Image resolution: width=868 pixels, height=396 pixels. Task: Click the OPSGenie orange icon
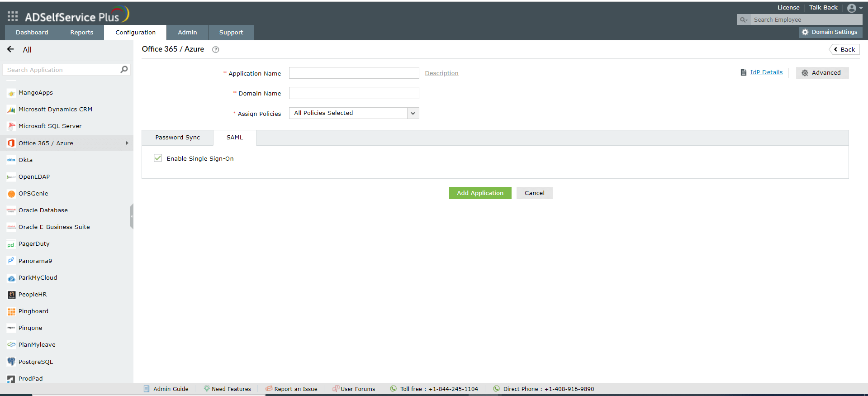pos(11,194)
